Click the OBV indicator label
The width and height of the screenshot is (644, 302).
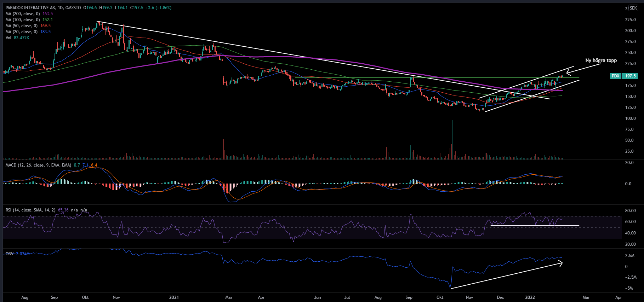(x=9, y=254)
